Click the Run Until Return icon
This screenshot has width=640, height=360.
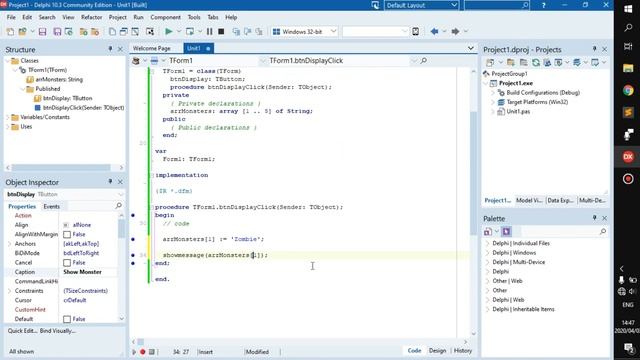point(258,31)
